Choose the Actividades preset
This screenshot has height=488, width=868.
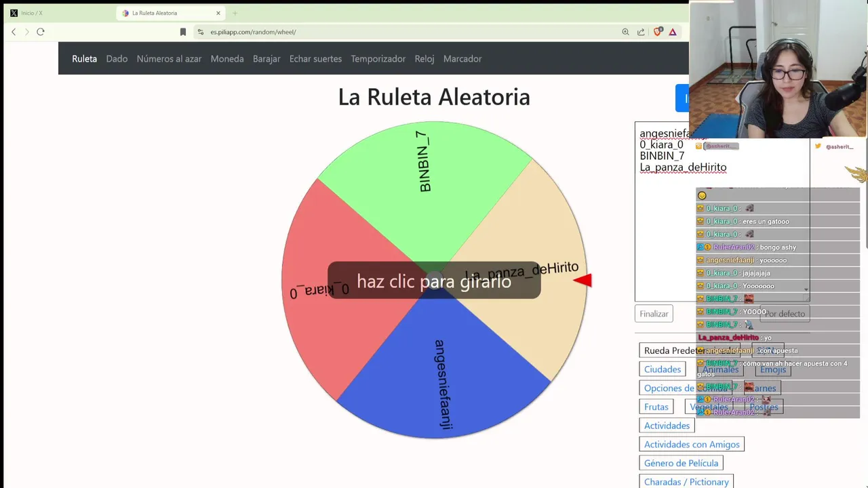[x=667, y=426]
